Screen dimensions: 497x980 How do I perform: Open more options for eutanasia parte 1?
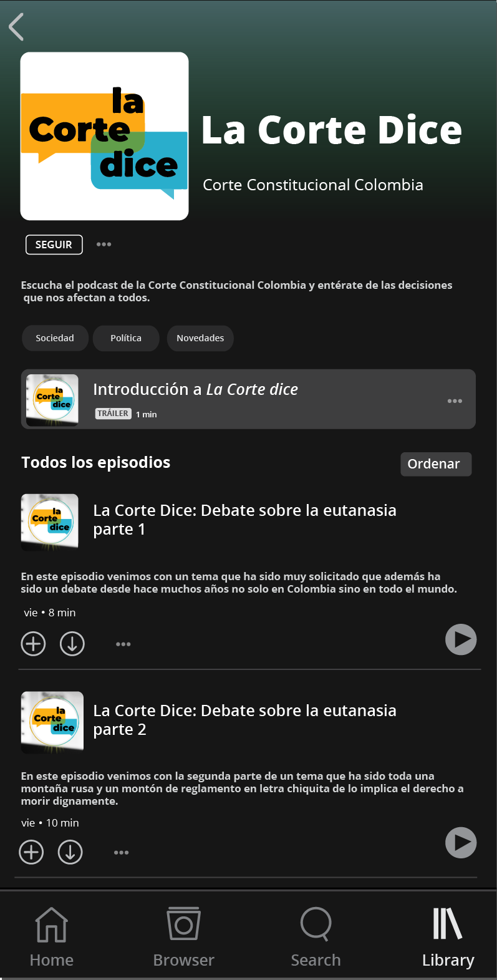123,644
